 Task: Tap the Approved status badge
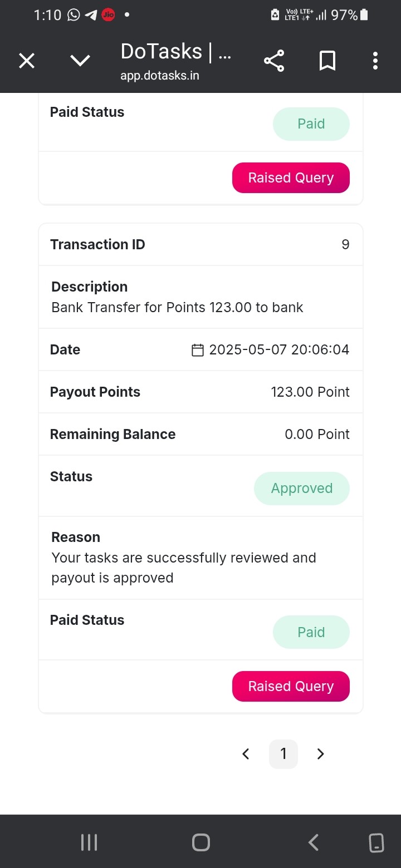pyautogui.click(x=302, y=489)
